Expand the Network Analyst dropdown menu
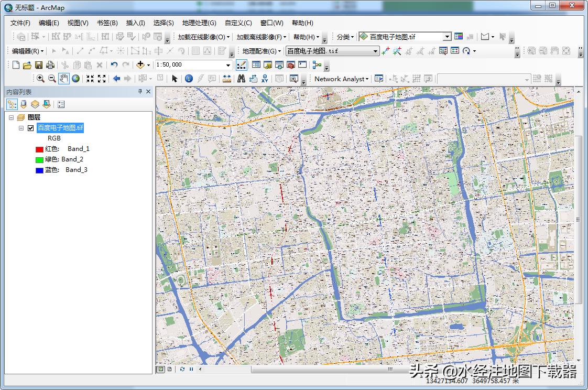The height and width of the screenshot is (390, 588). click(342, 79)
